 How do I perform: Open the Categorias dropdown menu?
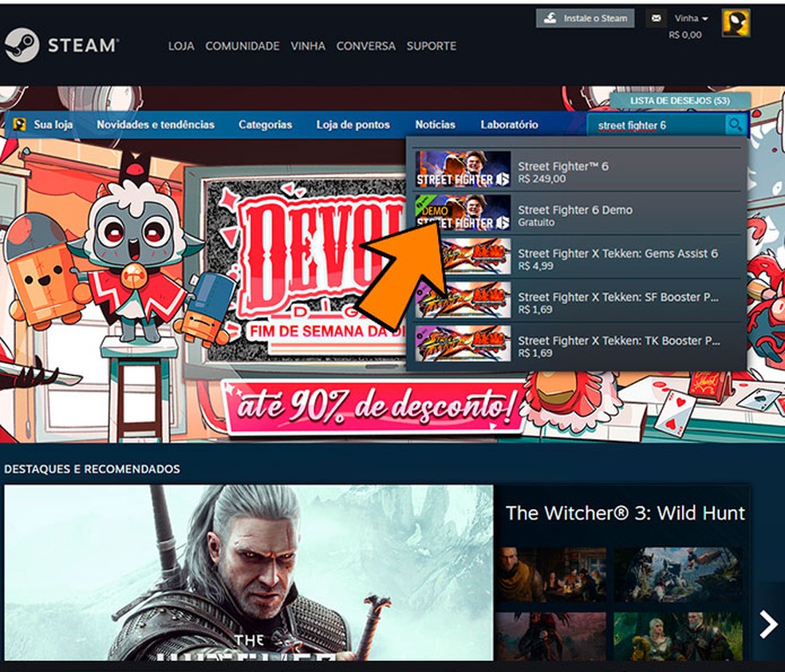tap(265, 125)
